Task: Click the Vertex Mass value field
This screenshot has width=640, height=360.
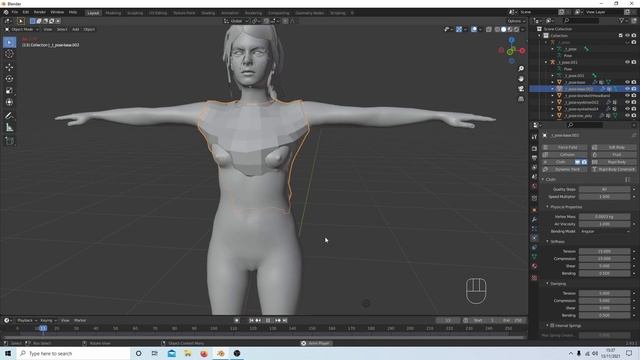Action: coord(605,217)
